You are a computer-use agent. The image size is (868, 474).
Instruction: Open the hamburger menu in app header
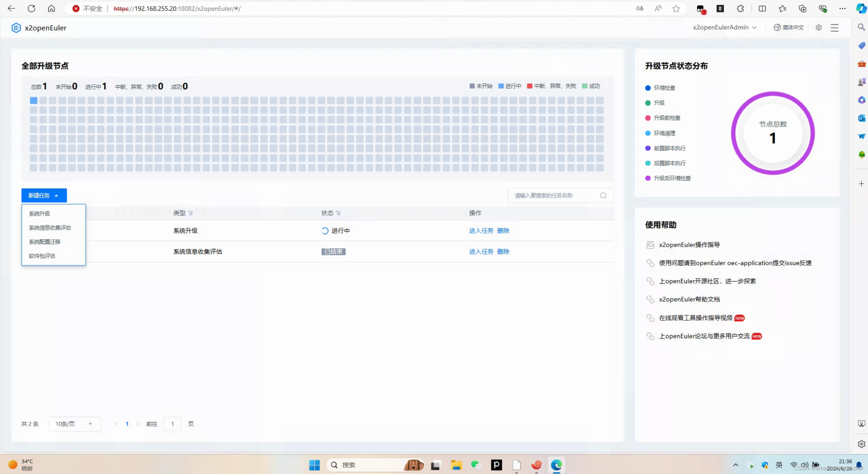(834, 28)
